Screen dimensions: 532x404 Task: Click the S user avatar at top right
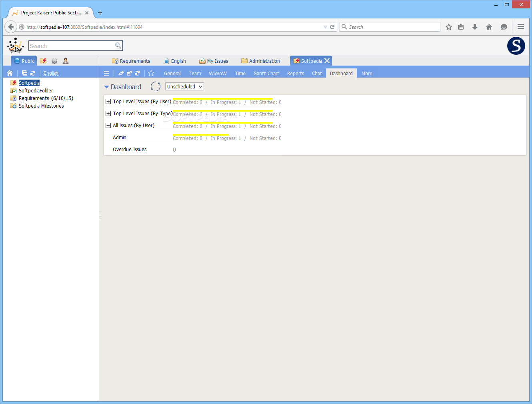click(516, 46)
